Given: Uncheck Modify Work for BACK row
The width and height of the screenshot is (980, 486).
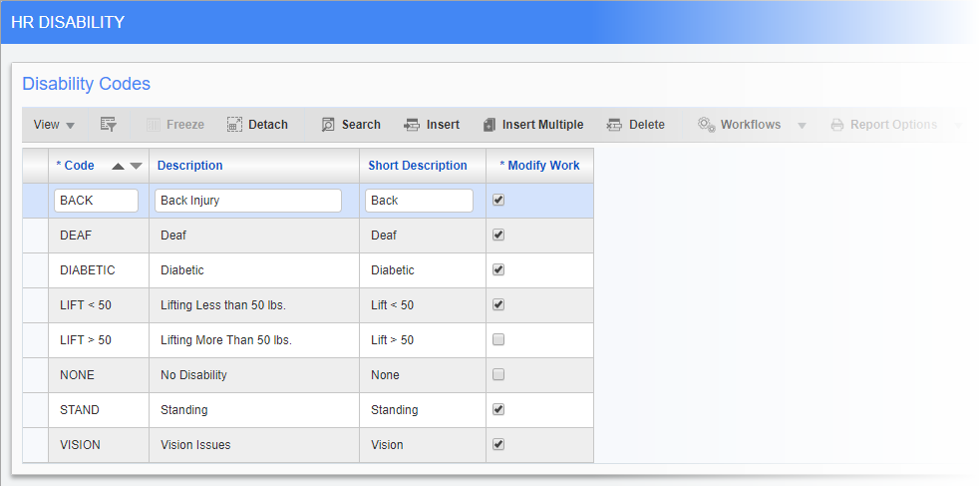Looking at the screenshot, I should (498, 201).
